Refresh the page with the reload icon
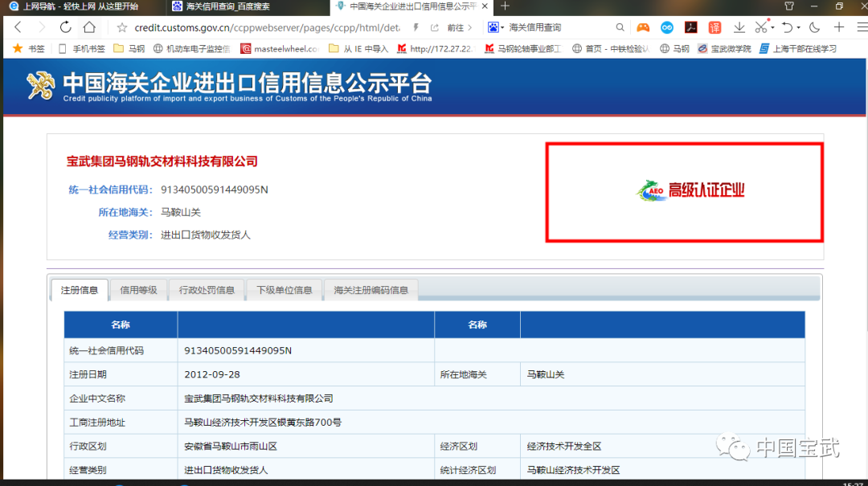868x486 pixels. 66,27
